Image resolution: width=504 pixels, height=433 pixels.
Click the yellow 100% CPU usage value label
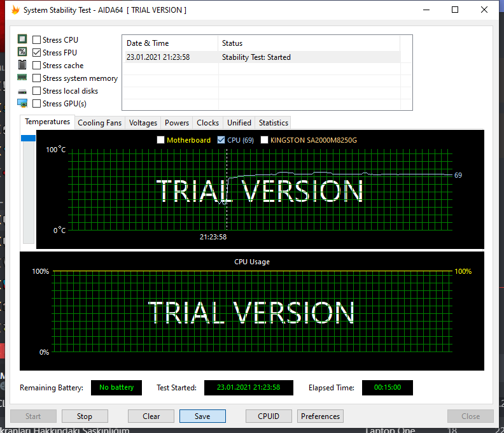click(463, 271)
